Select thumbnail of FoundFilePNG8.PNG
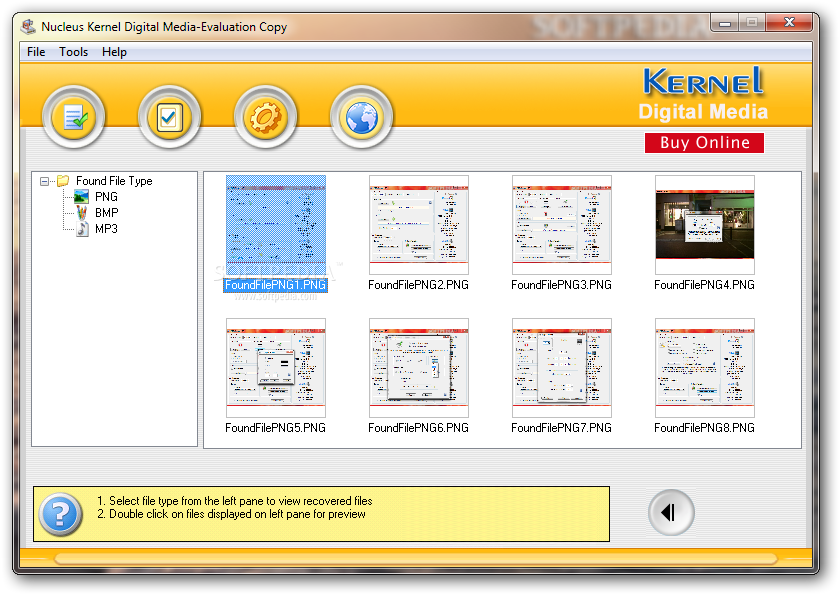Viewport: 840px width, 595px height. 705,368
